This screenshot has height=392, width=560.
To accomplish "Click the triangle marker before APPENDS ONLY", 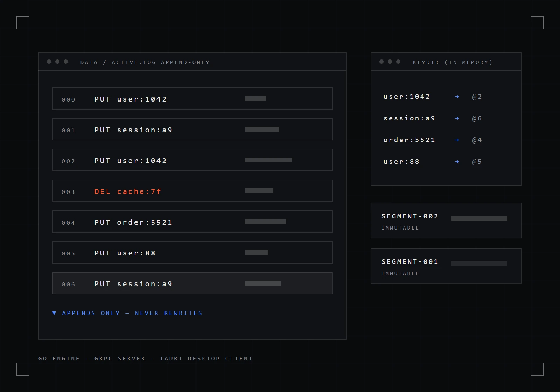I will click(54, 313).
